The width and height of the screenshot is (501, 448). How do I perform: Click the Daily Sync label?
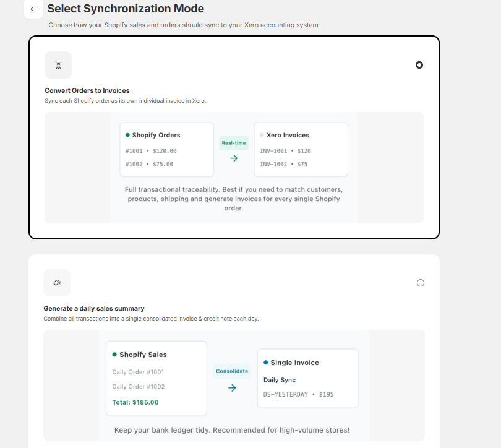coord(280,380)
